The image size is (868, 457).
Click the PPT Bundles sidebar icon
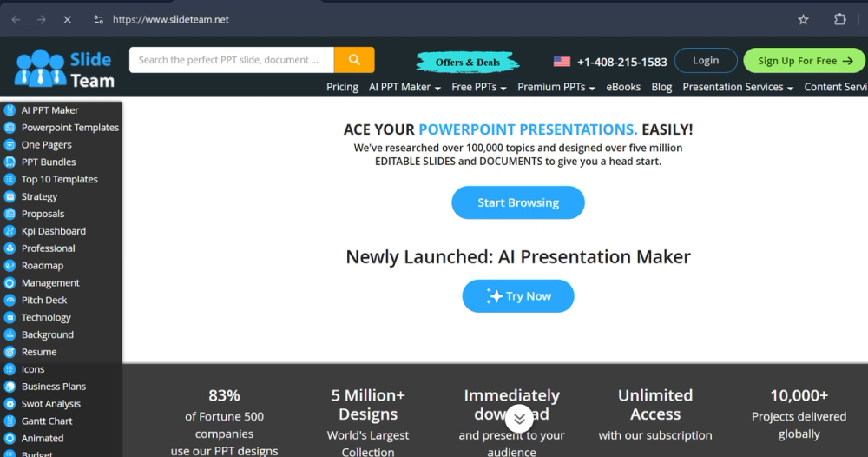[10, 162]
